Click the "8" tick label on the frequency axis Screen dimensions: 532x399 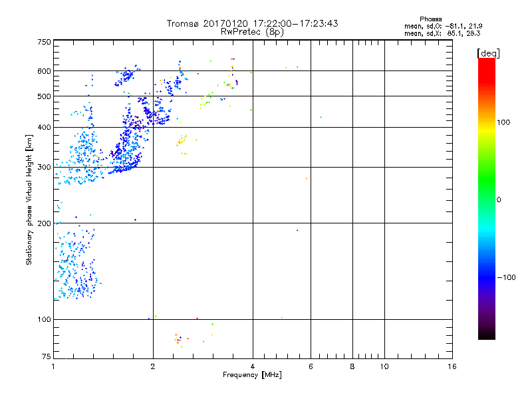tap(352, 366)
